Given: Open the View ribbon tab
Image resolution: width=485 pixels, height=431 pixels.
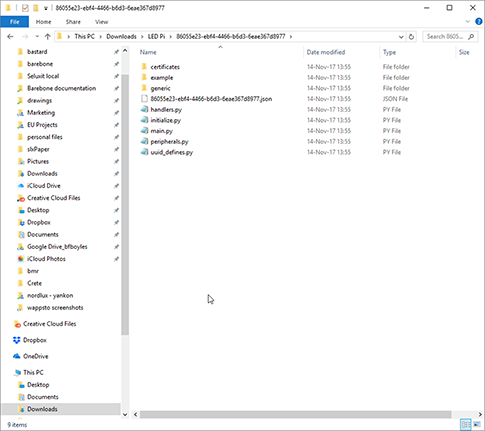Looking at the screenshot, I should [x=101, y=22].
